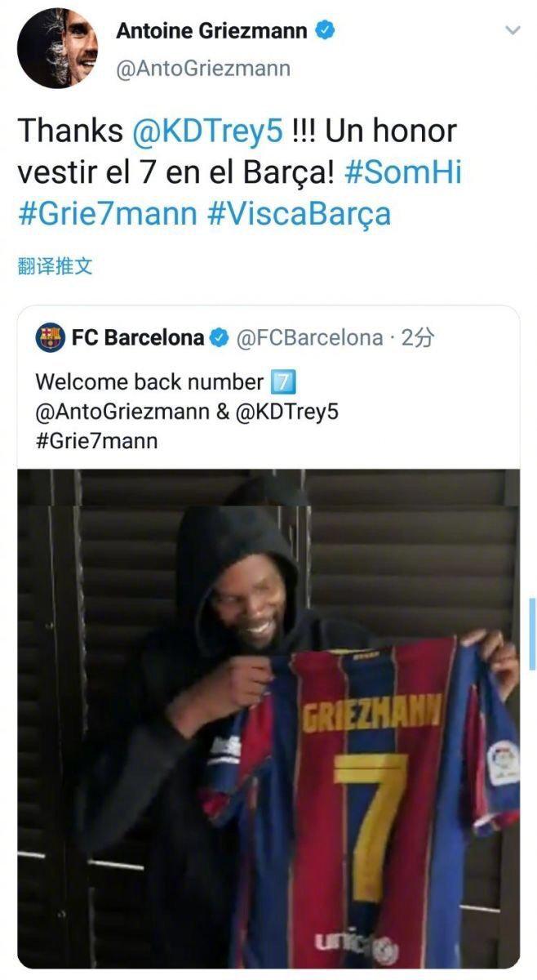The image size is (537, 980).
Task: Click the FC Barcelona crest icon
Action: 51,338
